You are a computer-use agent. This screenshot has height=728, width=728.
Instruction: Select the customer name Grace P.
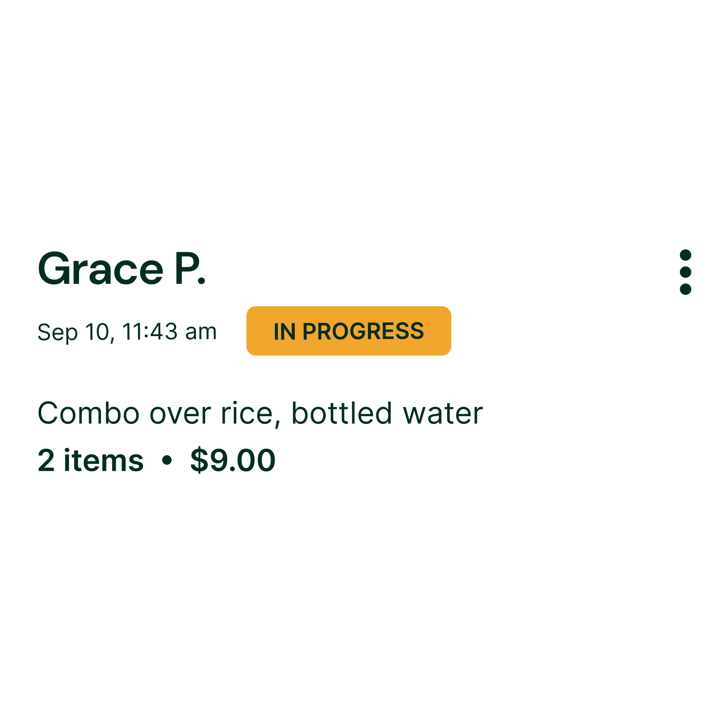122,269
